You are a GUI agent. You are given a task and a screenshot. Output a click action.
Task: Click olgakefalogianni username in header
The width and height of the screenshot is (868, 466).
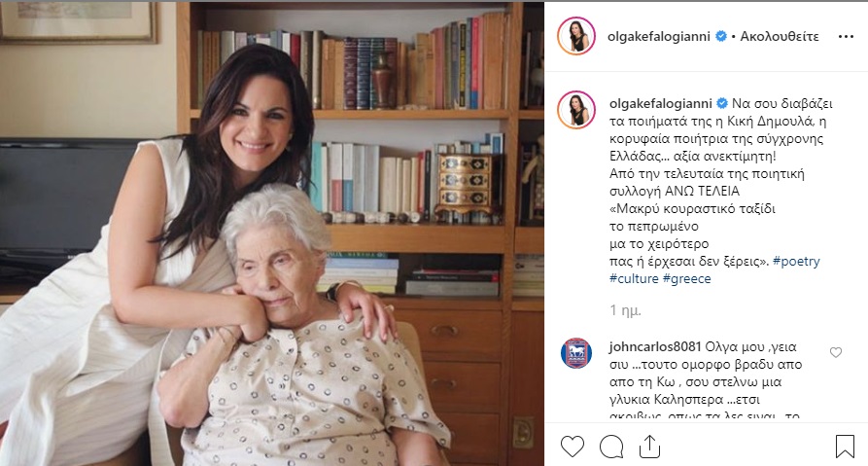659,37
